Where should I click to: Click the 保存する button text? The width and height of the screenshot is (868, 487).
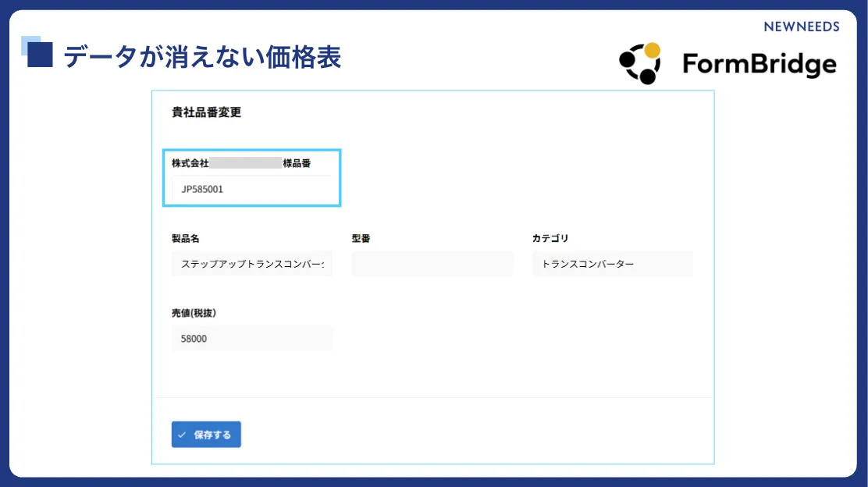tap(212, 435)
